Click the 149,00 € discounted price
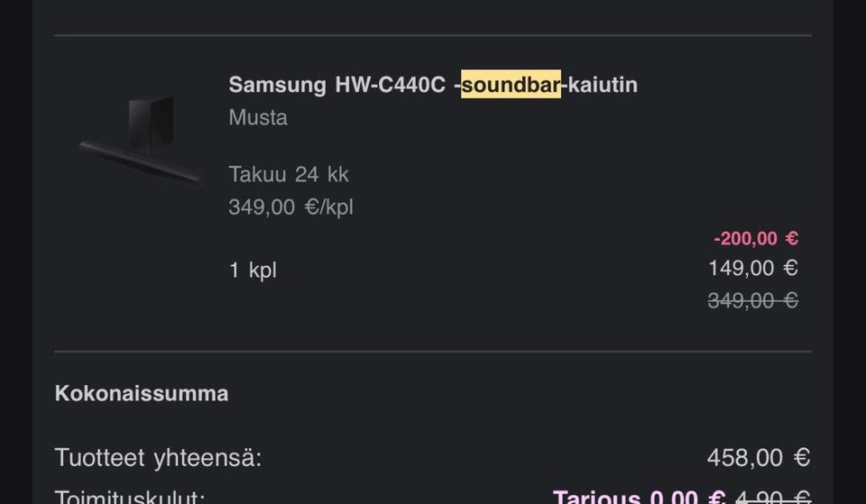Screen dimensions: 866x504 (x=752, y=268)
